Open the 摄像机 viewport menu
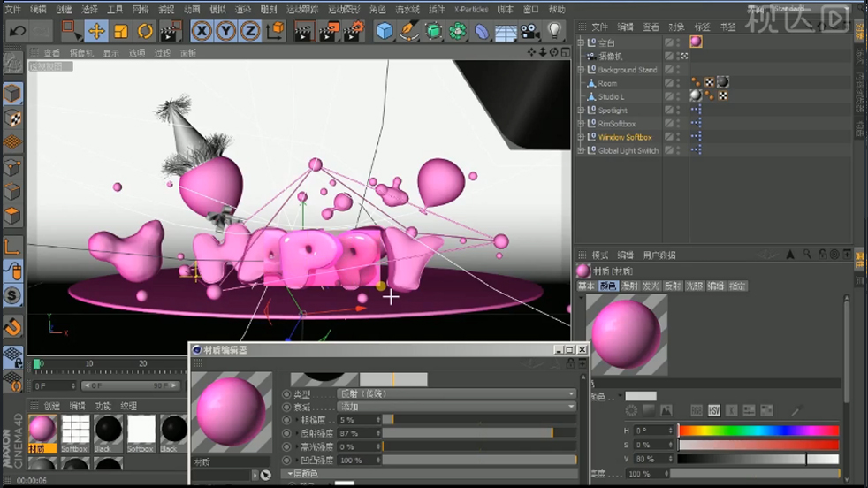 pyautogui.click(x=81, y=53)
